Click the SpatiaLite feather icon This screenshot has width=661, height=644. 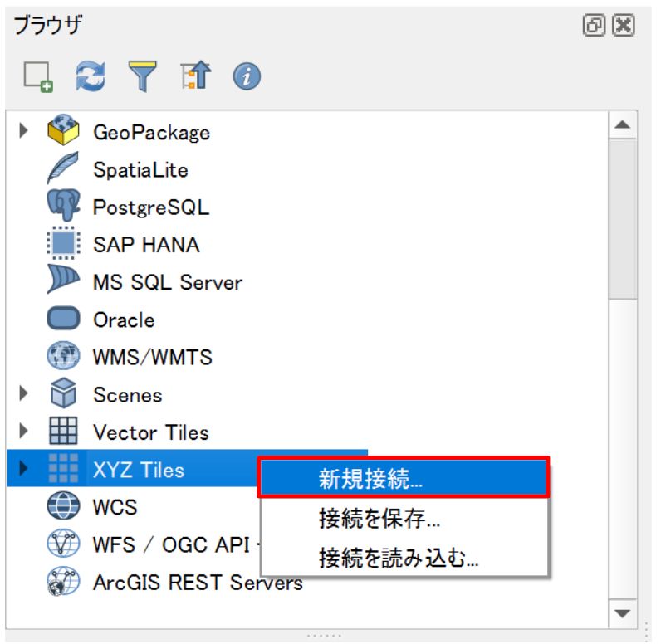(63, 168)
